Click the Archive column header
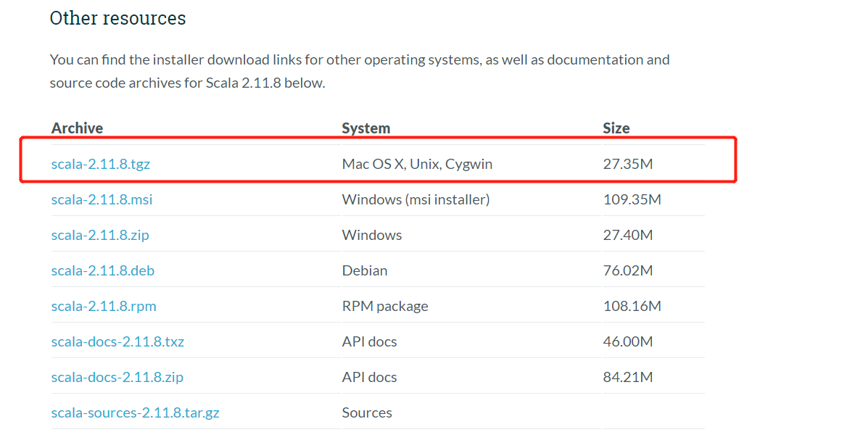This screenshot has width=868, height=448. [76, 128]
